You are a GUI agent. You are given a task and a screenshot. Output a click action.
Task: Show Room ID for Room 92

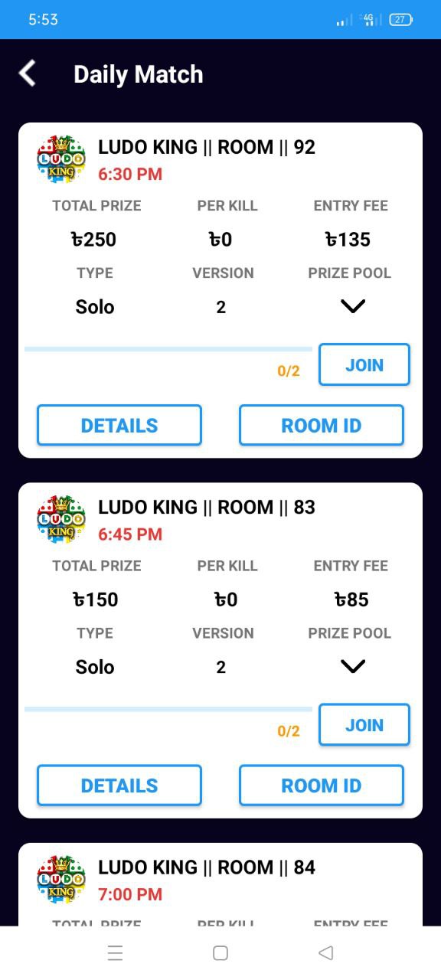[322, 425]
